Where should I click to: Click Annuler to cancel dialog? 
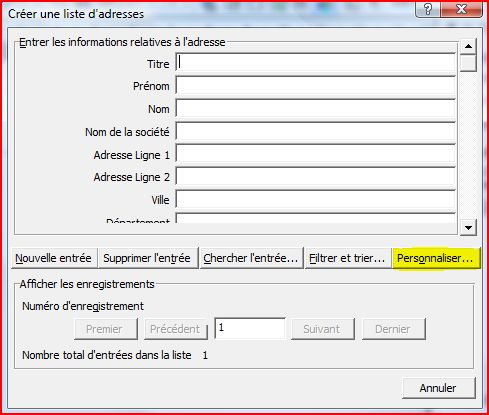pyautogui.click(x=438, y=388)
